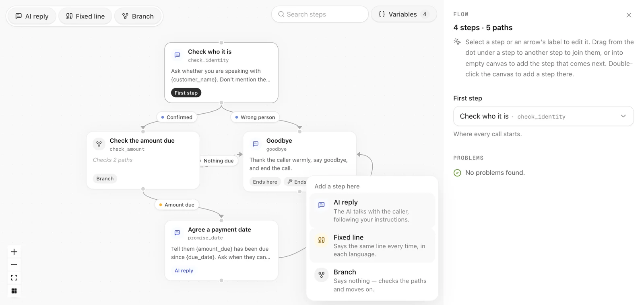Click the zoom out minus icon
644x305 pixels.
point(14,264)
